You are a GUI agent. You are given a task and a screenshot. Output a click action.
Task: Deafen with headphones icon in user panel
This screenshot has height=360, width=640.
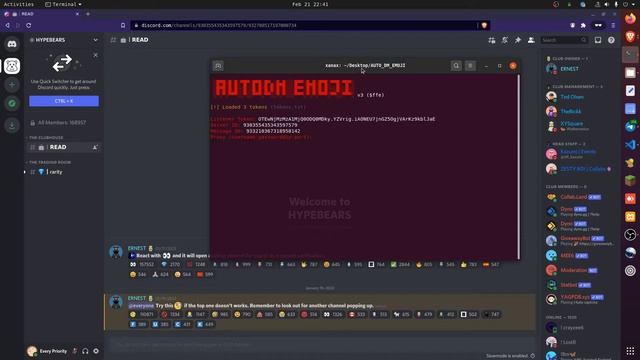point(85,351)
